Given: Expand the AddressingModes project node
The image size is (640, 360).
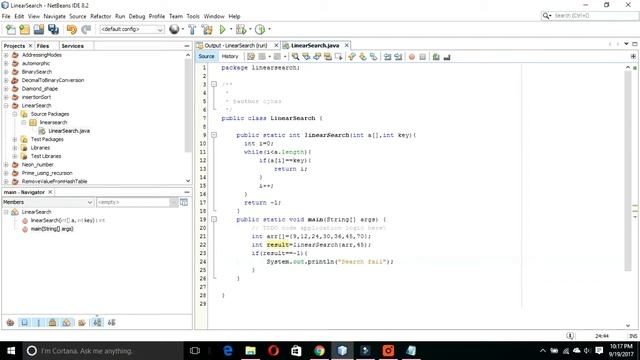Looking at the screenshot, I should click(x=6, y=55).
